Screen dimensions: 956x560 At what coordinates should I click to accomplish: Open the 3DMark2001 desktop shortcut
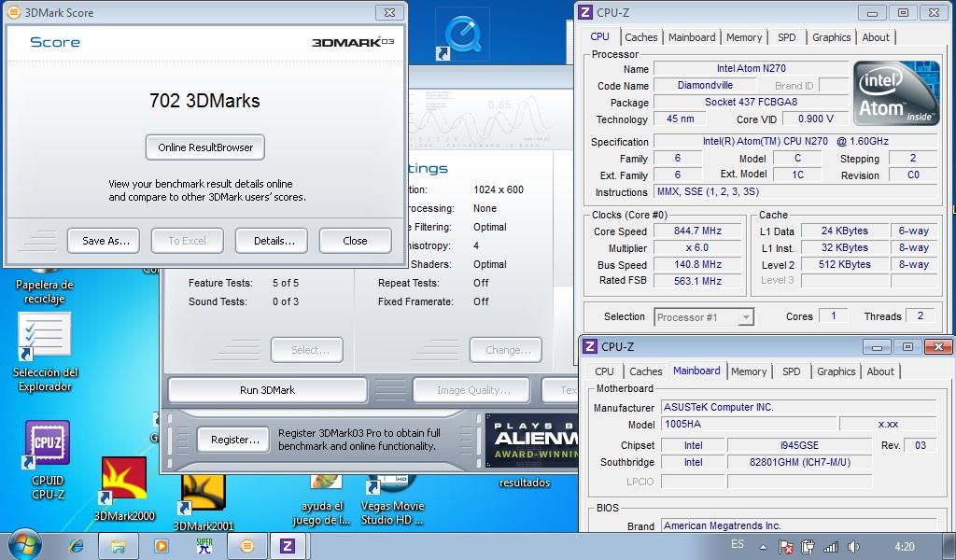(203, 503)
